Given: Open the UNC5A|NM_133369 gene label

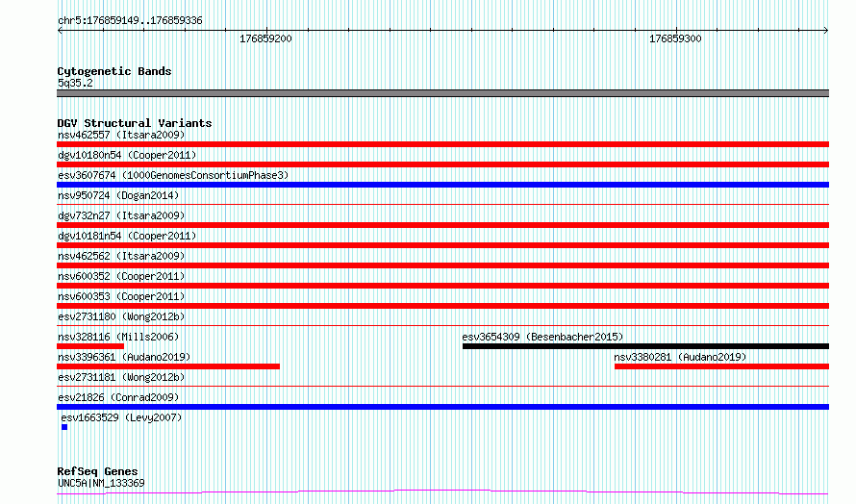Looking at the screenshot, I should (101, 483).
